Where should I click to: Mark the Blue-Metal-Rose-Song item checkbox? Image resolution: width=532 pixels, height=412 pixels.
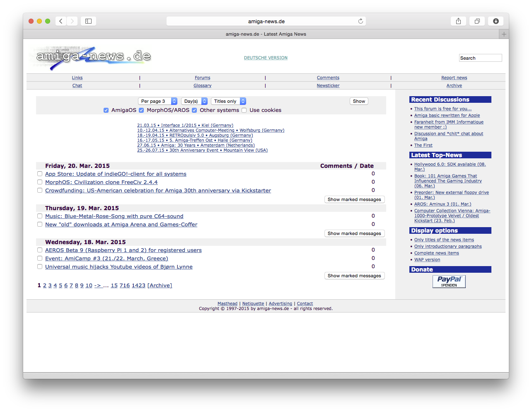(x=40, y=216)
